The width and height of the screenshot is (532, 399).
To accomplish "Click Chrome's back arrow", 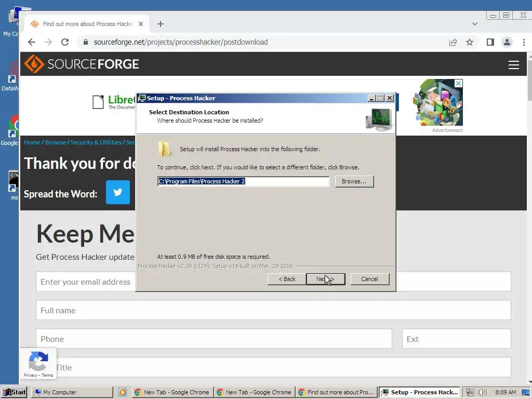I will [x=32, y=42].
